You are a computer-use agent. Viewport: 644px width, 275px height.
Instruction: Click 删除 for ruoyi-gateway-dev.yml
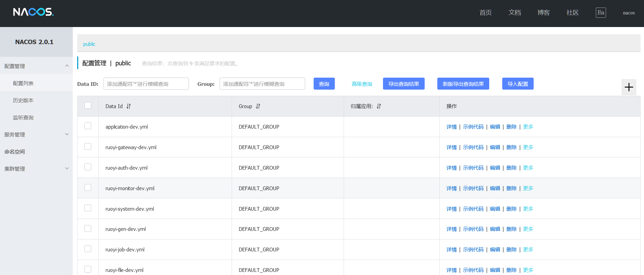[x=511, y=147]
